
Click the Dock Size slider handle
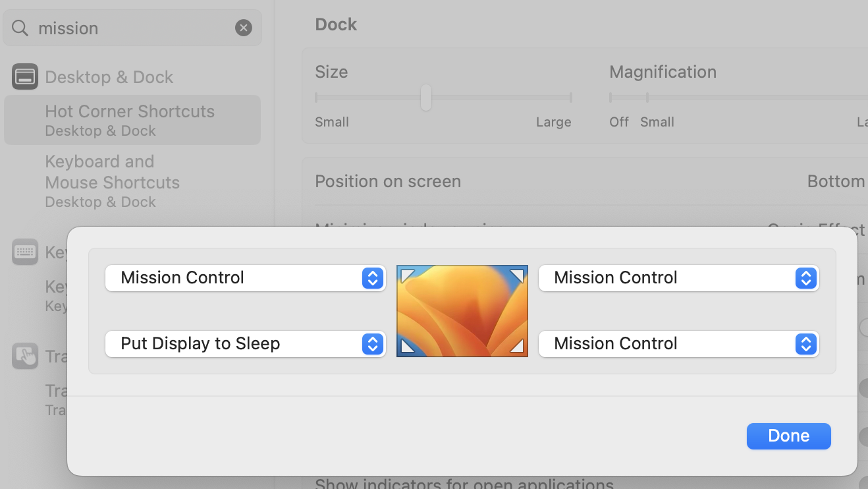[x=426, y=98]
